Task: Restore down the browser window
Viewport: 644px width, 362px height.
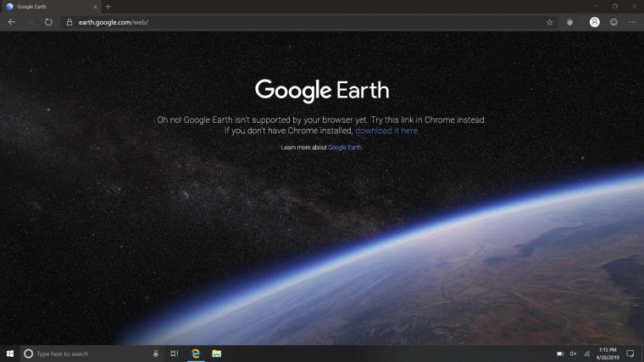Action: tap(615, 6)
